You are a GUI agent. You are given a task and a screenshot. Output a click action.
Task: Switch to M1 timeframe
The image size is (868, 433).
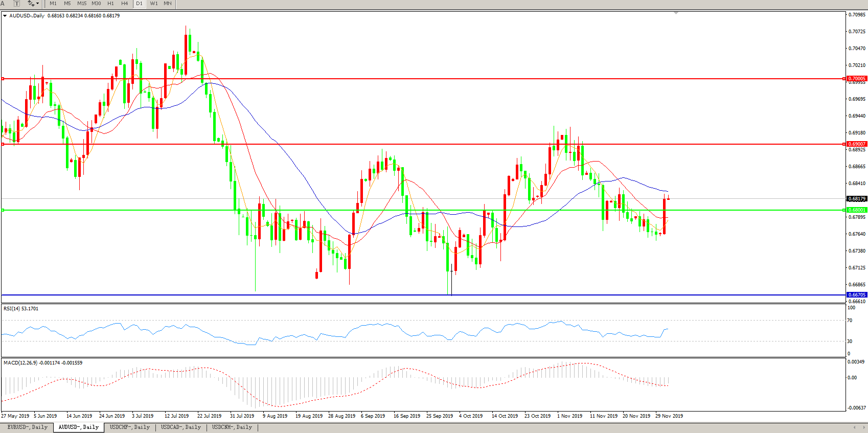pyautogui.click(x=53, y=4)
